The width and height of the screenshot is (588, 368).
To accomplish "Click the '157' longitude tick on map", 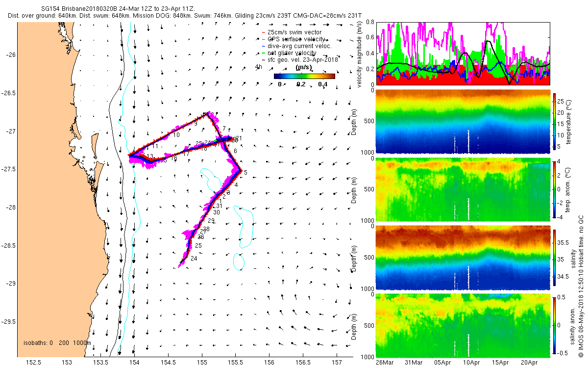I will click(x=337, y=363).
